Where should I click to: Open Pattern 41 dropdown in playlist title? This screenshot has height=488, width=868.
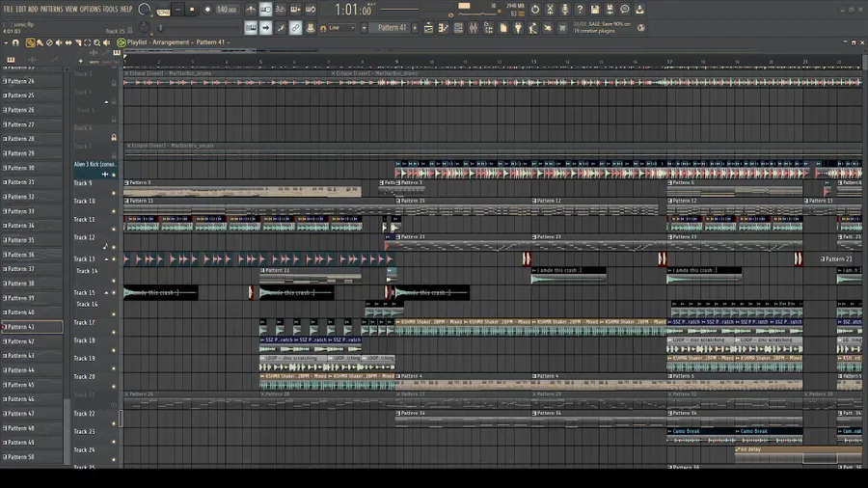212,42
